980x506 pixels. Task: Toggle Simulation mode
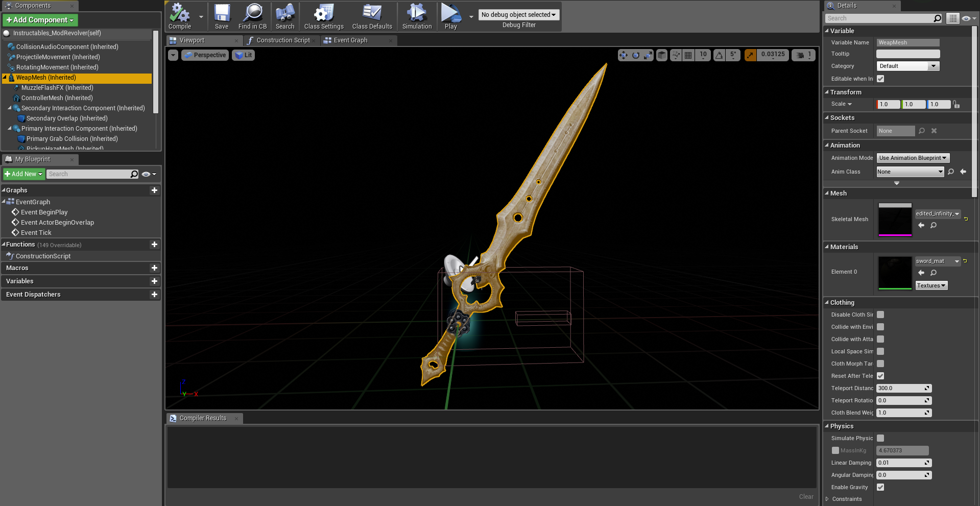pos(417,16)
